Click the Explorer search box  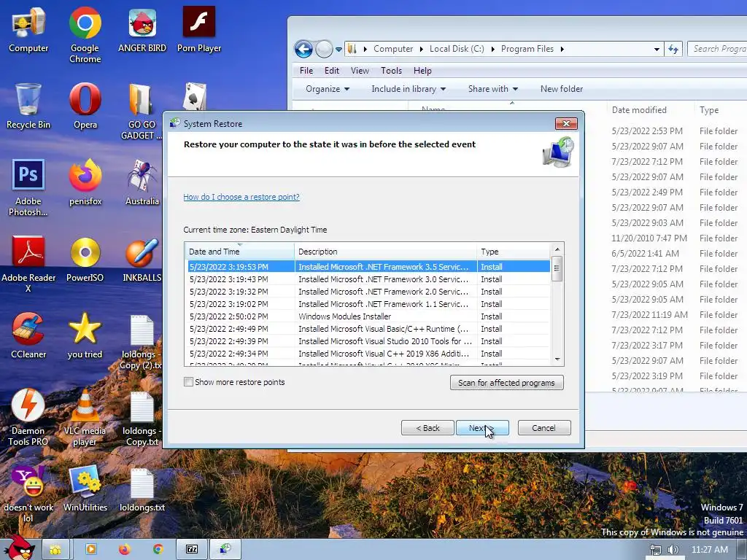coord(718,49)
